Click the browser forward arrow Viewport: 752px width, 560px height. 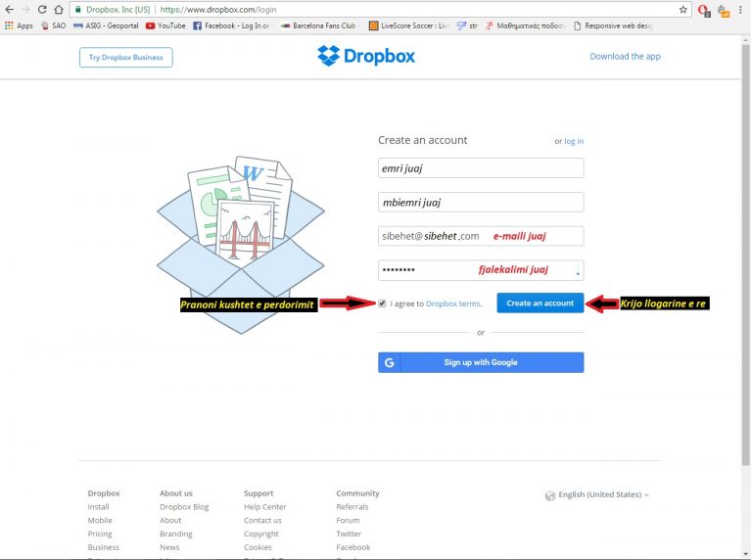point(25,10)
